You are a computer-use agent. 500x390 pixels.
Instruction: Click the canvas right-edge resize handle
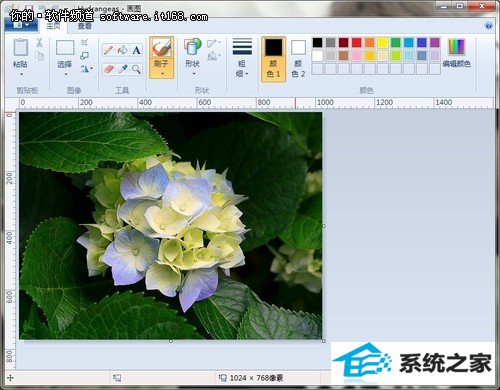click(324, 226)
